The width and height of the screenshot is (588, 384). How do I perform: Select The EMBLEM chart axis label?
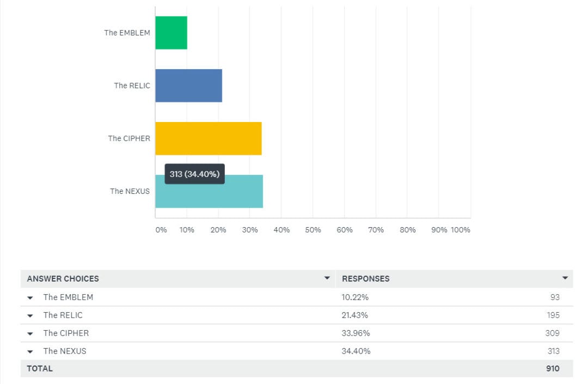(127, 33)
